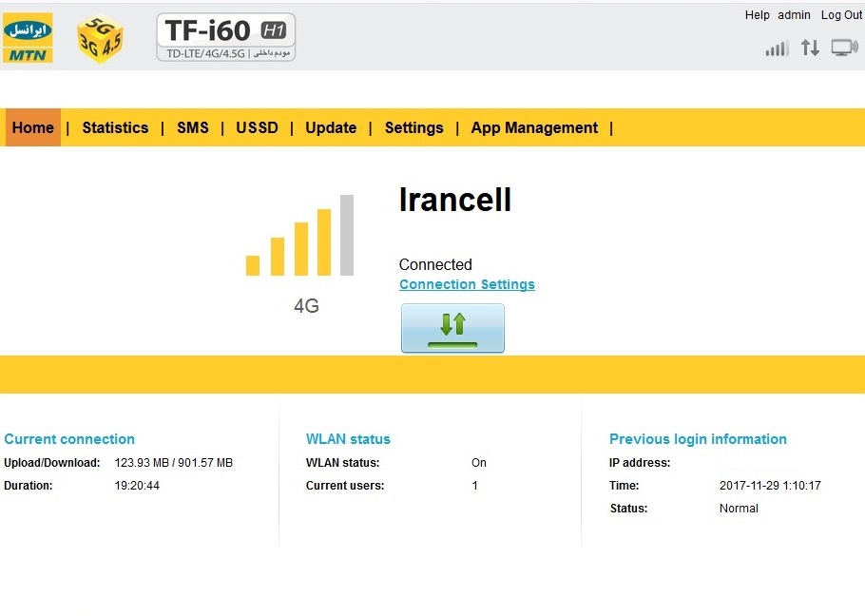Click the login status value Normal
Image resolution: width=865 pixels, height=616 pixels.
(x=739, y=509)
